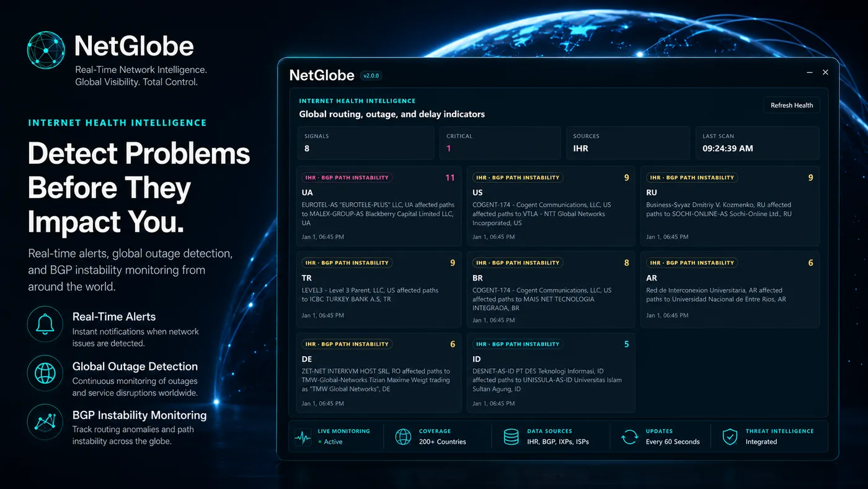
Task: Click the Refresh Health button
Action: [x=792, y=105]
